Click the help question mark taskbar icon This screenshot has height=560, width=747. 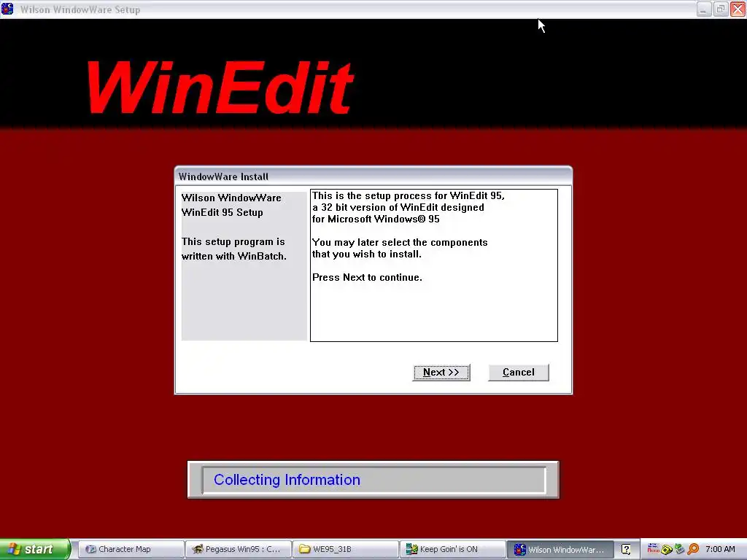[626, 549]
